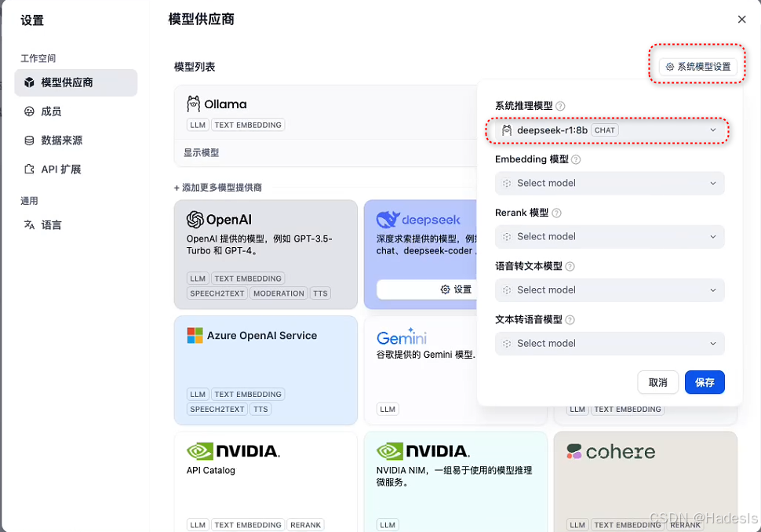Screen dimensions: 761x532
Task: Click the Gemini logo
Action: click(x=402, y=337)
